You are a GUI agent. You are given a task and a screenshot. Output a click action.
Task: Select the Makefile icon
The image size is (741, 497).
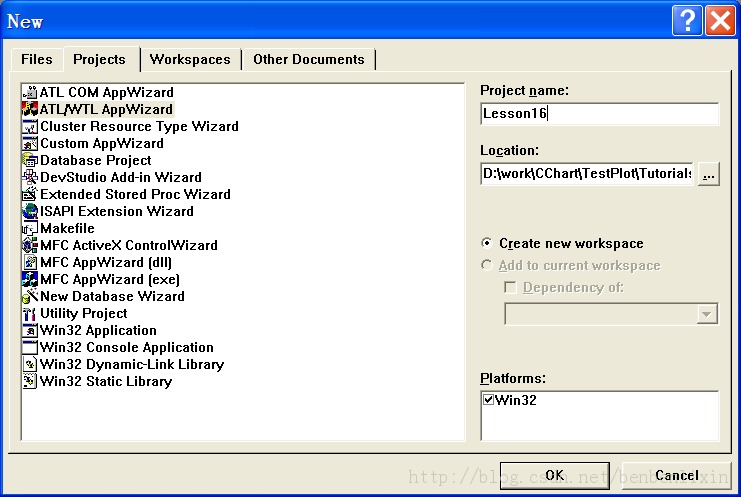(30, 228)
